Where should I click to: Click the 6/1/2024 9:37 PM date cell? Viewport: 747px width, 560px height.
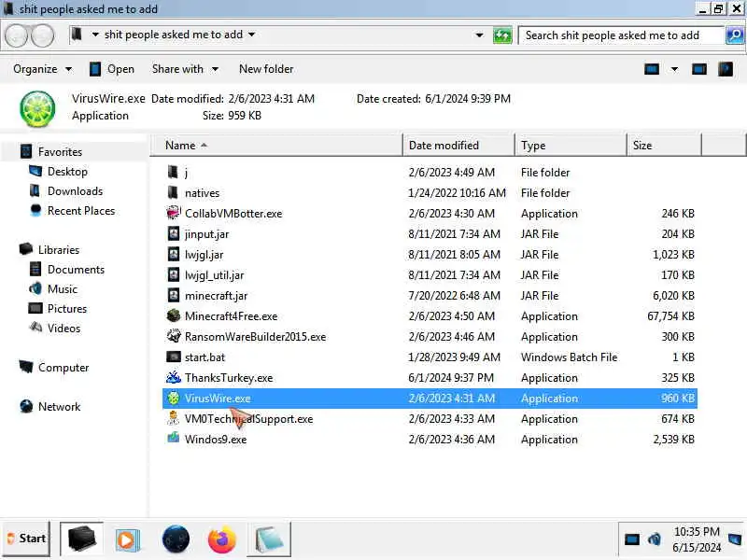pyautogui.click(x=451, y=377)
